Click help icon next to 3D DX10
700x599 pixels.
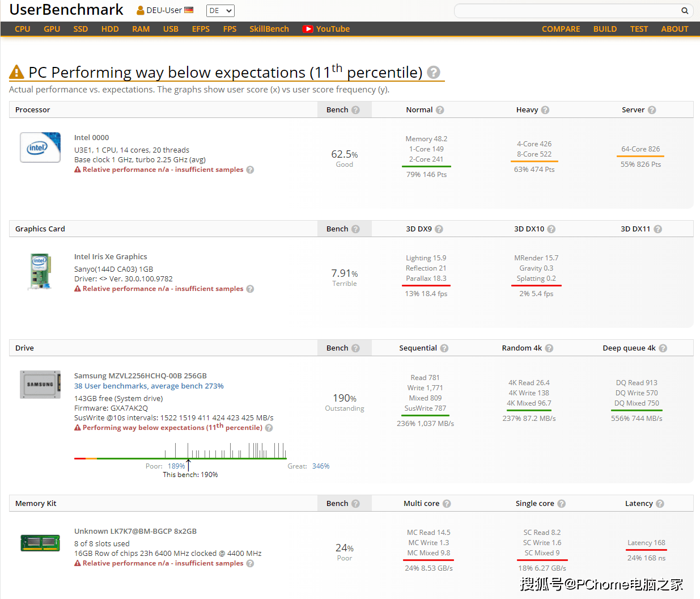551,229
